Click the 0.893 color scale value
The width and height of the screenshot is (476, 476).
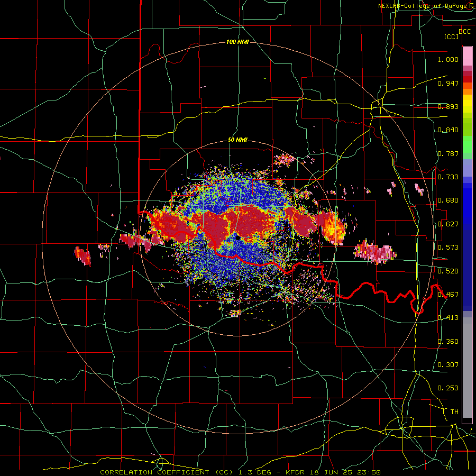[448, 106]
